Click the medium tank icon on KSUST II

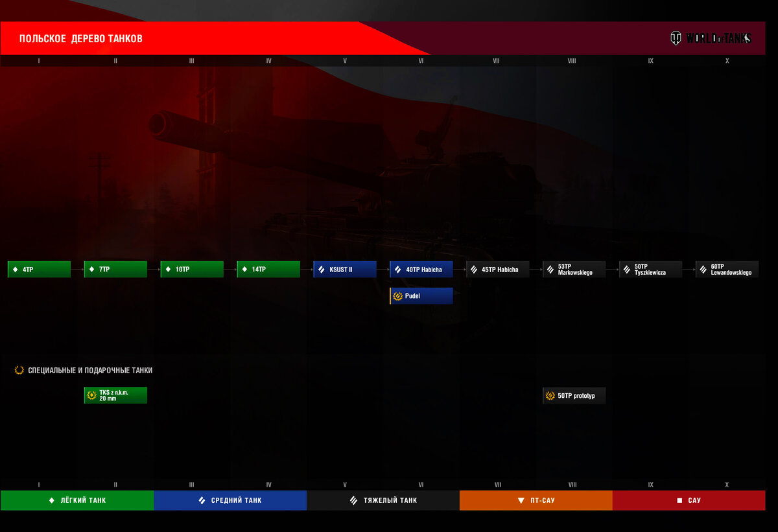point(322,270)
